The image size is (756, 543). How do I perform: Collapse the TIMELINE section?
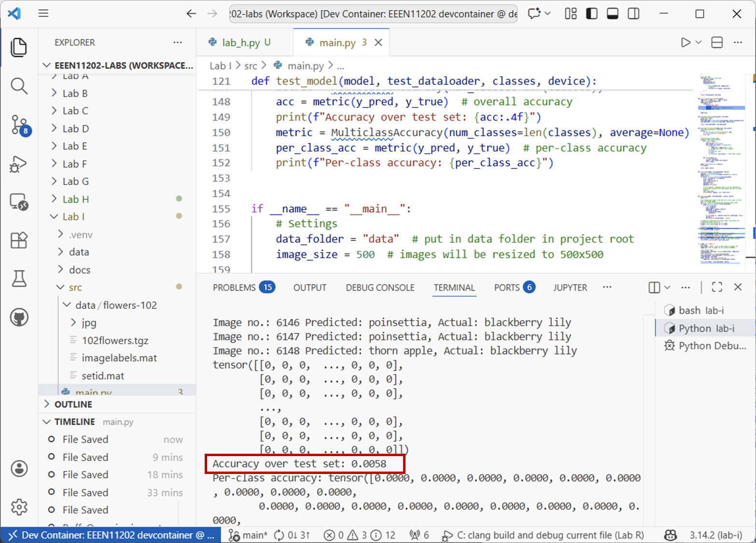coord(74,422)
